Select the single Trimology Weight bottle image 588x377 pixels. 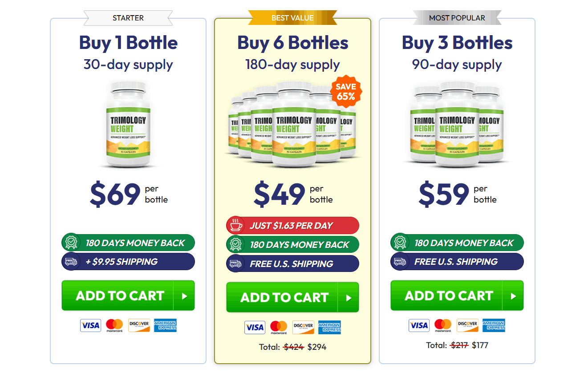pyautogui.click(x=129, y=124)
